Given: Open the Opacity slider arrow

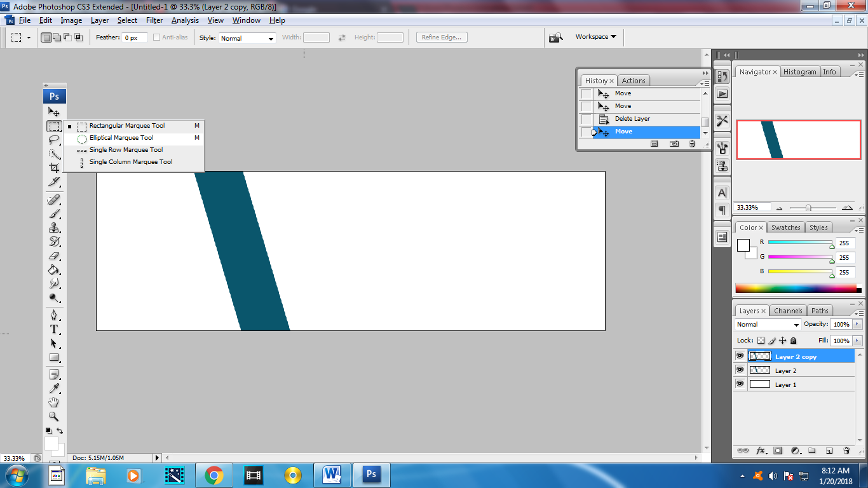Looking at the screenshot, I should (x=858, y=324).
